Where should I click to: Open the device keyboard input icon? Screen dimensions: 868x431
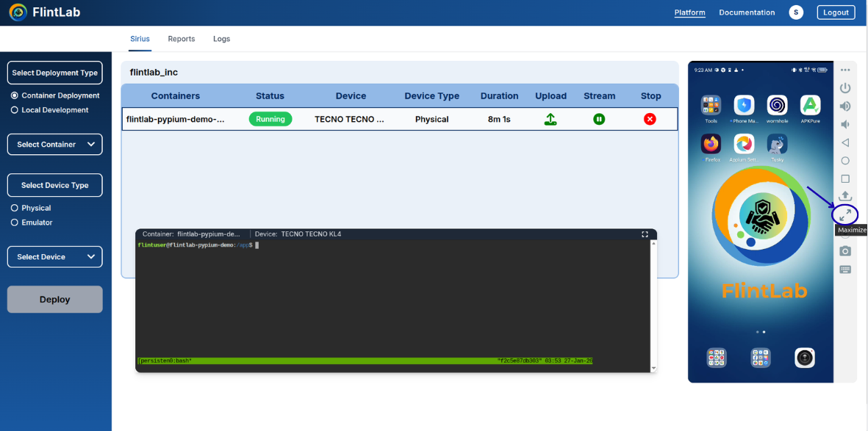tap(844, 269)
